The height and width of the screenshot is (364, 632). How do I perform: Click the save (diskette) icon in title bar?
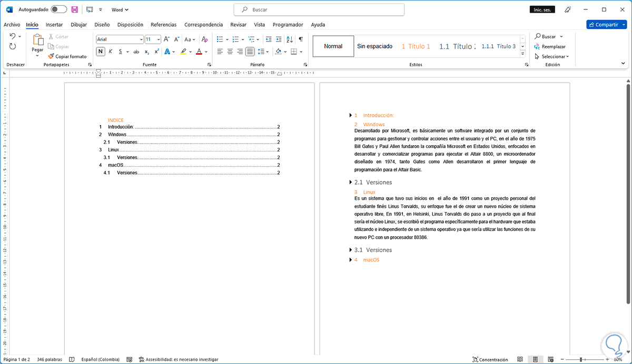point(75,9)
